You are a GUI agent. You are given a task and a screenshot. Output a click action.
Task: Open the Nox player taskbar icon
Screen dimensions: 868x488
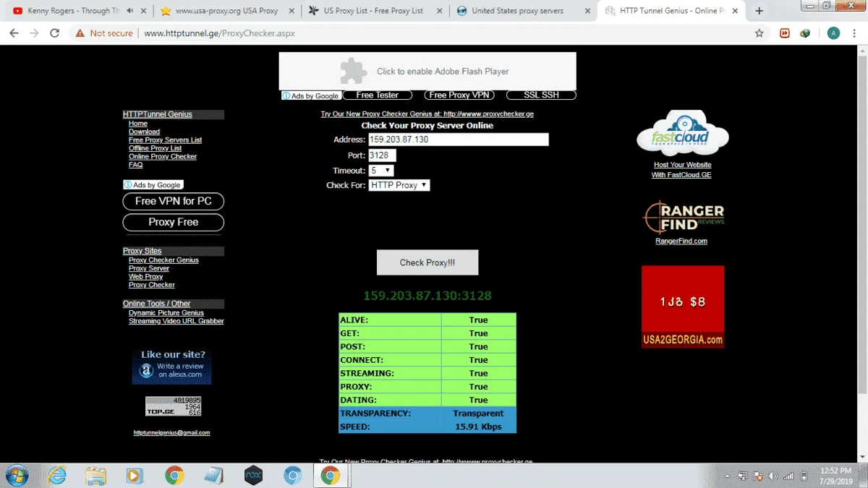pyautogui.click(x=253, y=475)
